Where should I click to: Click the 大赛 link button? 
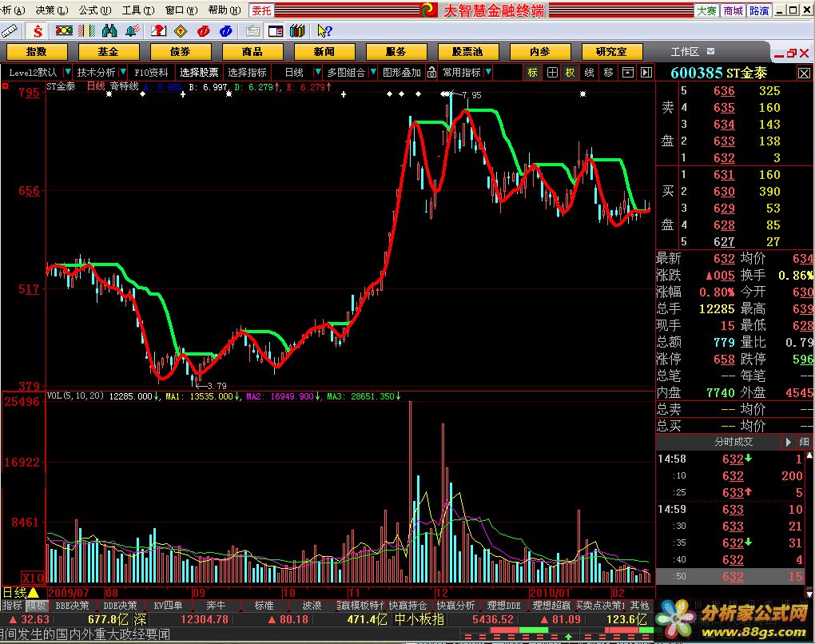706,10
